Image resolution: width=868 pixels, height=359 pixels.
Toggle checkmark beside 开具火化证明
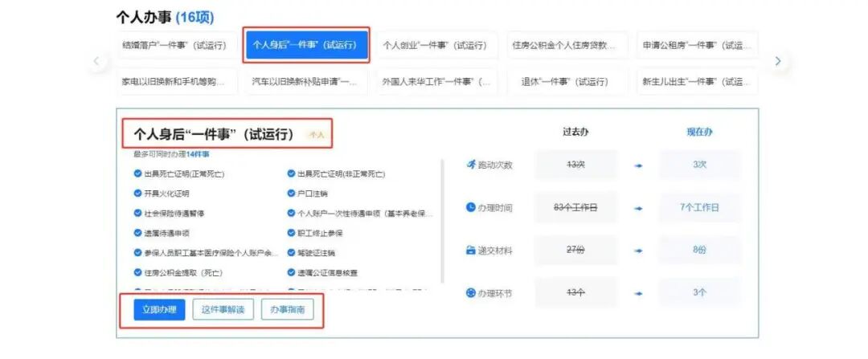pos(138,194)
